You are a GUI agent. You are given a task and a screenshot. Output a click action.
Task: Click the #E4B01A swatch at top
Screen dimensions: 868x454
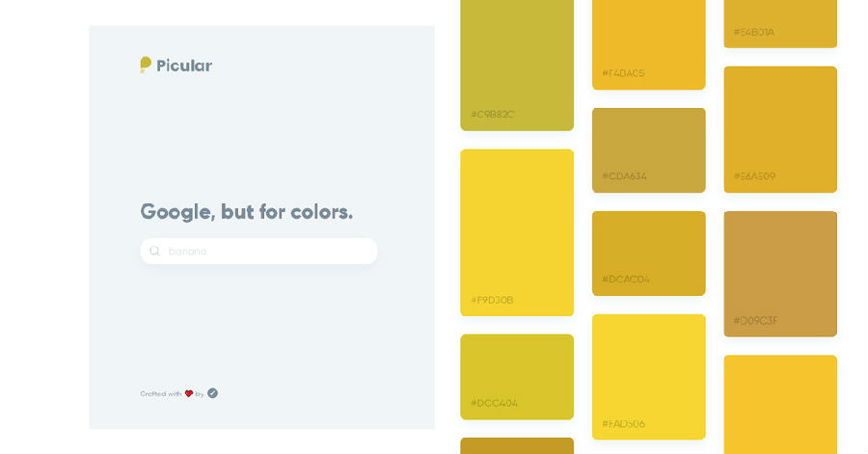click(x=780, y=21)
